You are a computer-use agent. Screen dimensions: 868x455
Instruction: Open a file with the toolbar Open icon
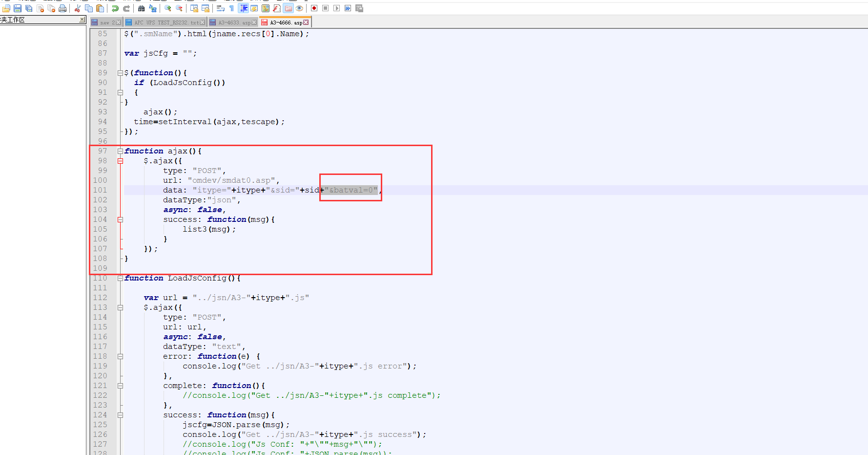point(6,8)
